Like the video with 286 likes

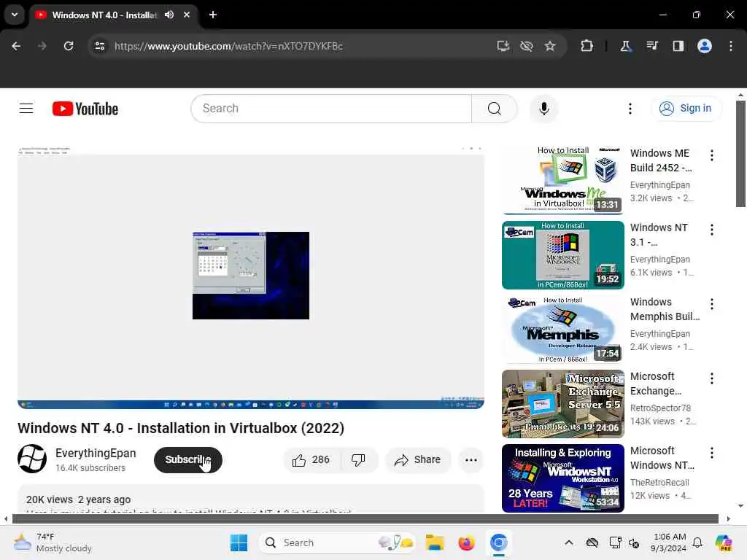tap(311, 460)
